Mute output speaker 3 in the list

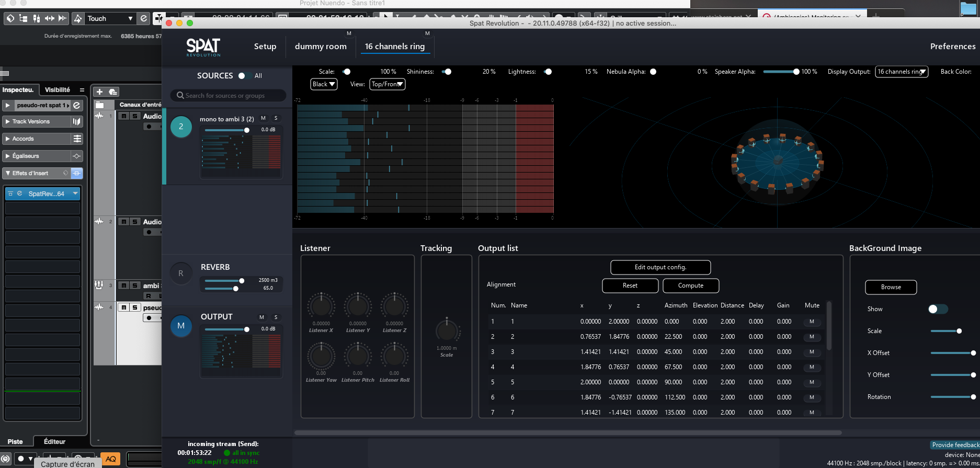pos(812,352)
